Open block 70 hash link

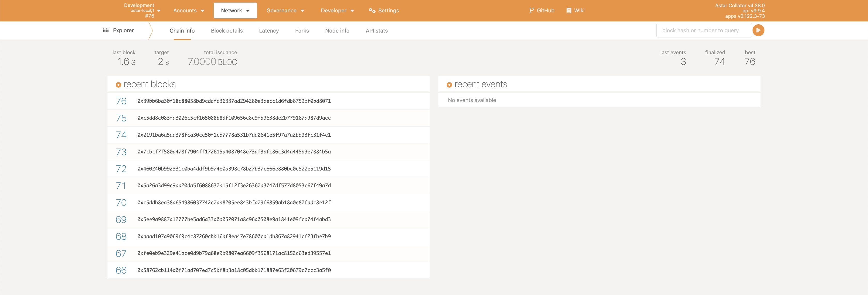click(x=234, y=202)
